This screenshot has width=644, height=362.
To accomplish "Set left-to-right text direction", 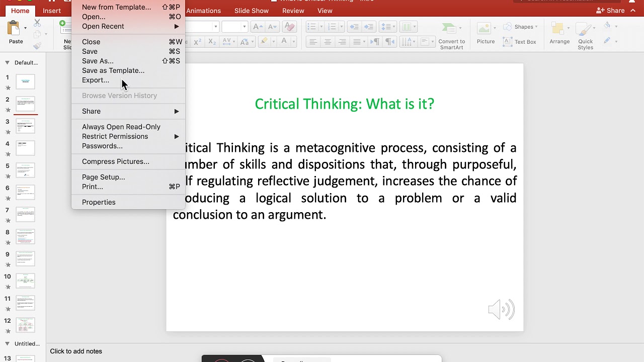I will coord(375,42).
